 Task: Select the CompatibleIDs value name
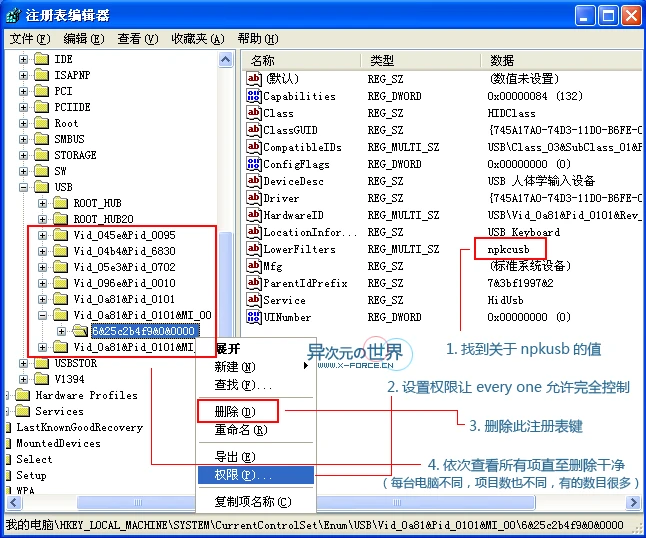coord(302,147)
